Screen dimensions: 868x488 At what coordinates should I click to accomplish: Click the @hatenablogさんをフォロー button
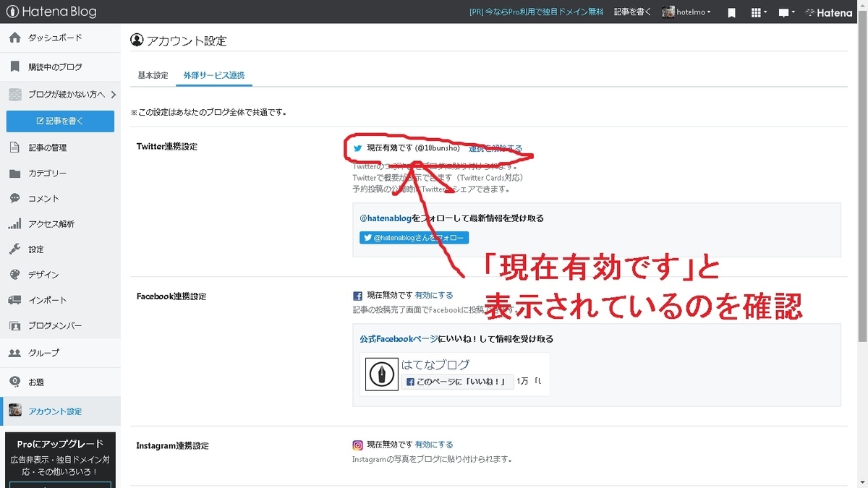[414, 237]
